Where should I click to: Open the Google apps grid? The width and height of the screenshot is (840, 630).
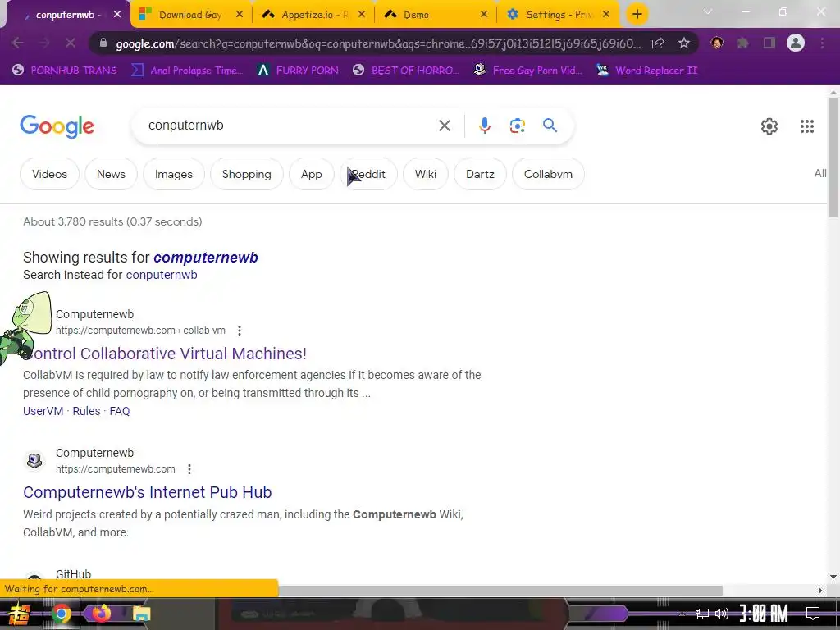coord(807,126)
